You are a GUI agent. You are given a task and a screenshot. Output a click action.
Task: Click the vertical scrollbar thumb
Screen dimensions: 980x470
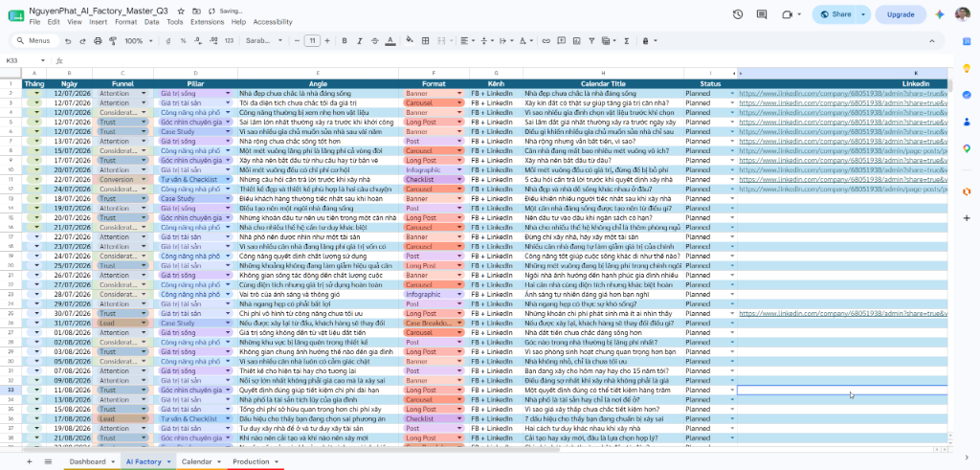tap(950, 85)
